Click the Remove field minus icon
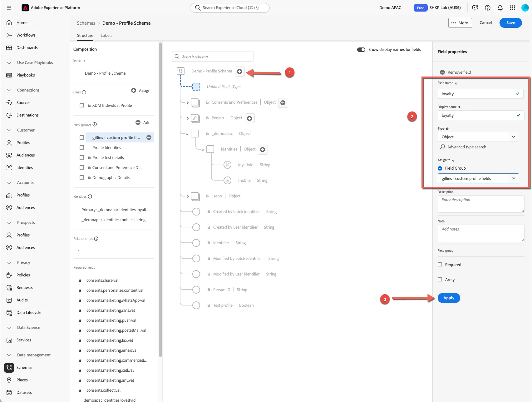Screen dimensions: 532x402 [x=442, y=72]
